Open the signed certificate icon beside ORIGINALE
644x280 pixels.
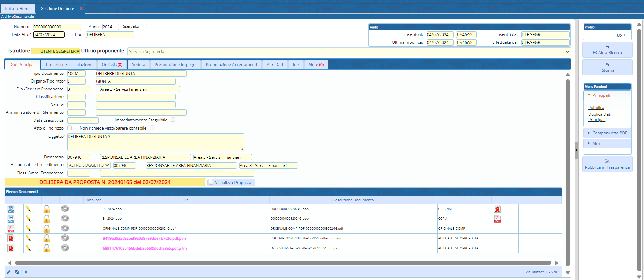(497, 209)
